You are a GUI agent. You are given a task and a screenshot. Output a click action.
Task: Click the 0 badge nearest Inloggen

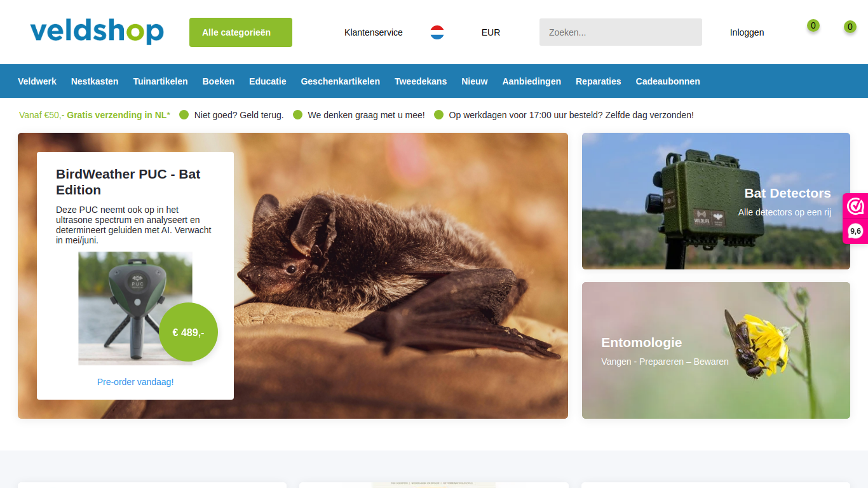813,25
